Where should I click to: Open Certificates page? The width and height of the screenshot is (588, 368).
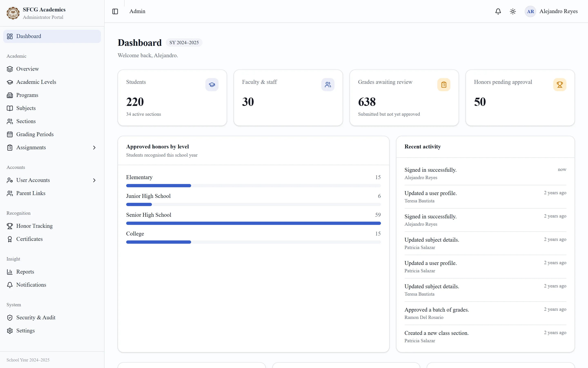(52, 239)
